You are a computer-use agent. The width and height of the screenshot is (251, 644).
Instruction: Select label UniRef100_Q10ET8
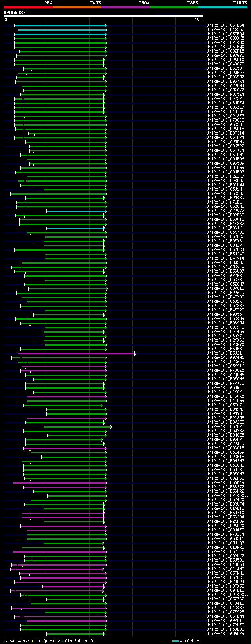tap(225, 509)
